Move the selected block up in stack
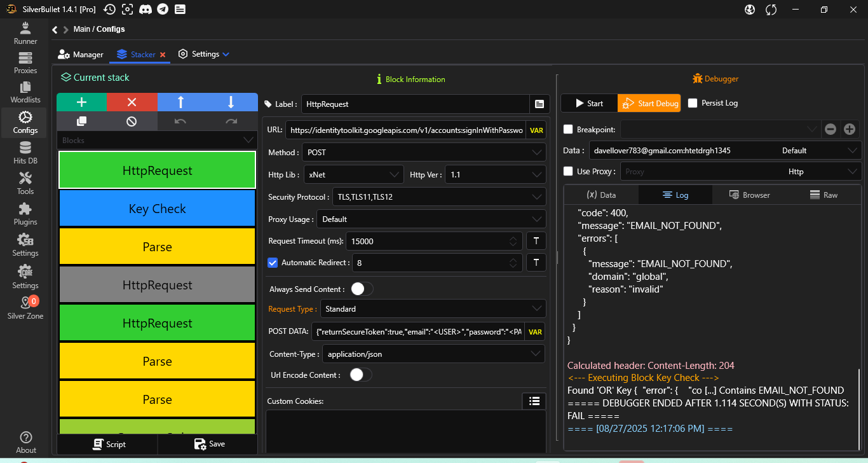The height and width of the screenshot is (463, 868). [181, 102]
